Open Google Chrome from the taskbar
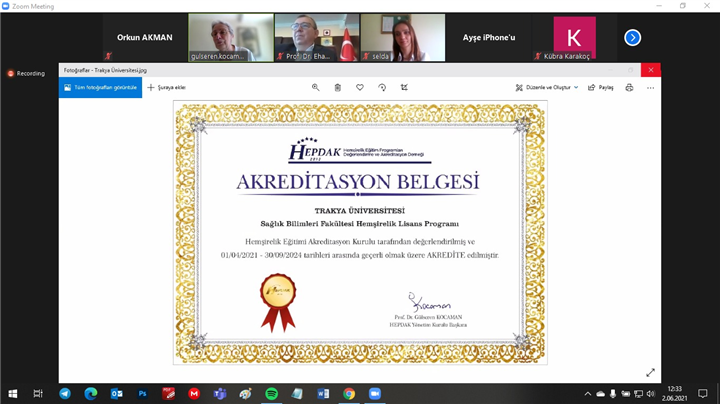720x404 pixels. click(349, 393)
